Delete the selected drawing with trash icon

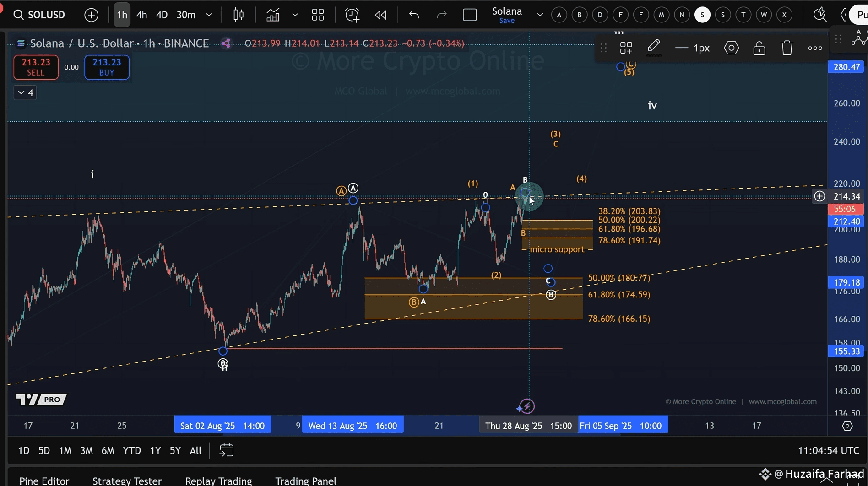coord(787,48)
